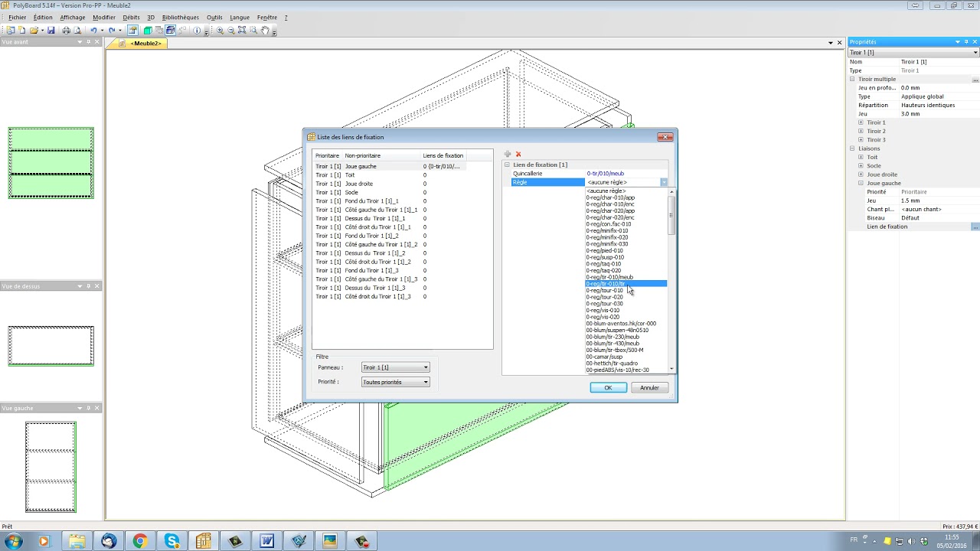Image resolution: width=980 pixels, height=551 pixels.
Task: Click the blue info icon in toolbar
Action: click(x=197, y=31)
